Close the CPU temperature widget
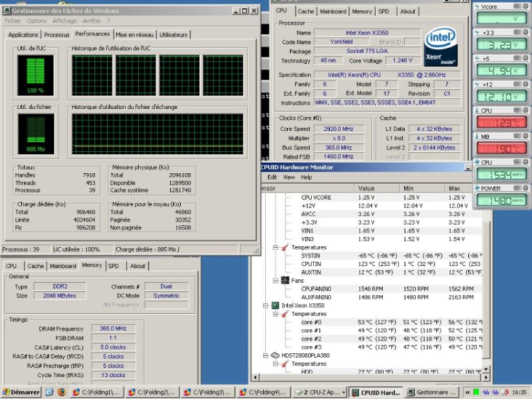This screenshot has height=399, width=532. (x=526, y=110)
